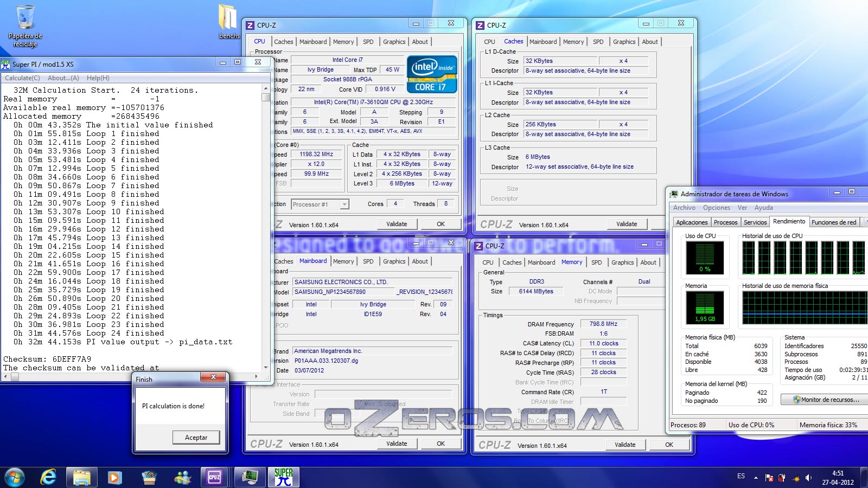Viewport: 868px width, 488px height.
Task: Open CPU tab in CPU-Z memory window
Action: (x=488, y=262)
